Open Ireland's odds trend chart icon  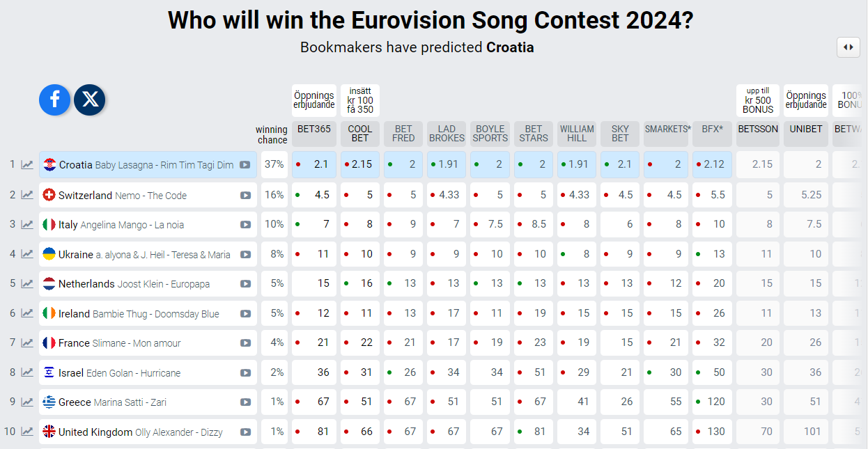click(27, 313)
